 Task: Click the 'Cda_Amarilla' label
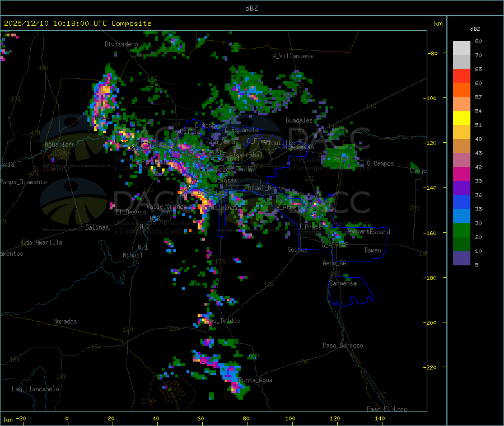[42, 242]
